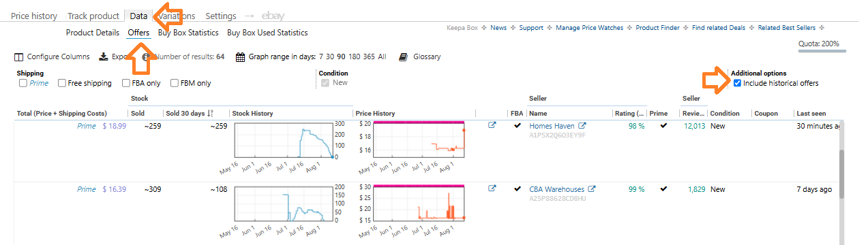Select the Offers subtab
The height and width of the screenshot is (245, 868).
(x=138, y=32)
